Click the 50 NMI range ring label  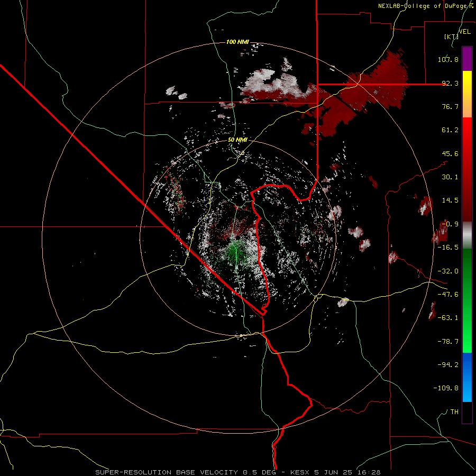click(237, 140)
